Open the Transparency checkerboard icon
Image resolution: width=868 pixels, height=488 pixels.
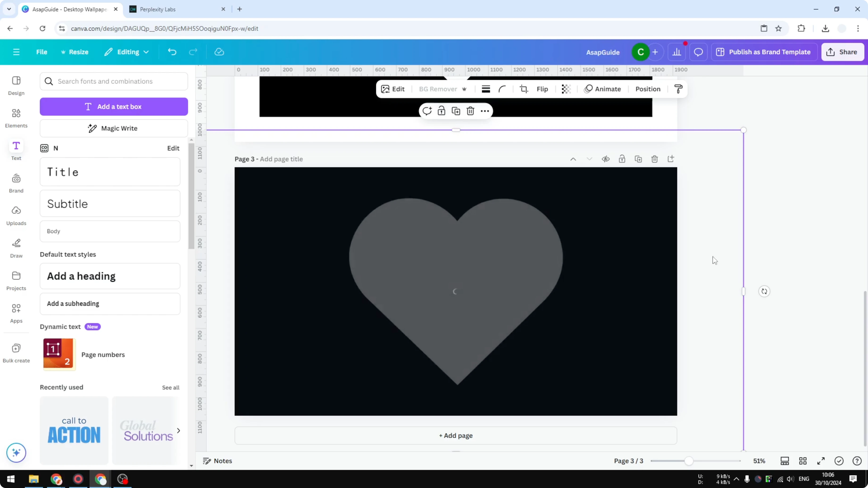click(x=566, y=89)
